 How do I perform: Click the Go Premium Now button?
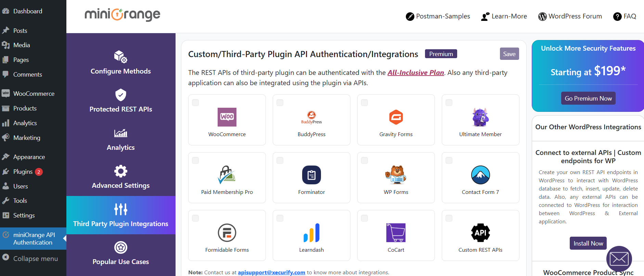[x=588, y=98]
